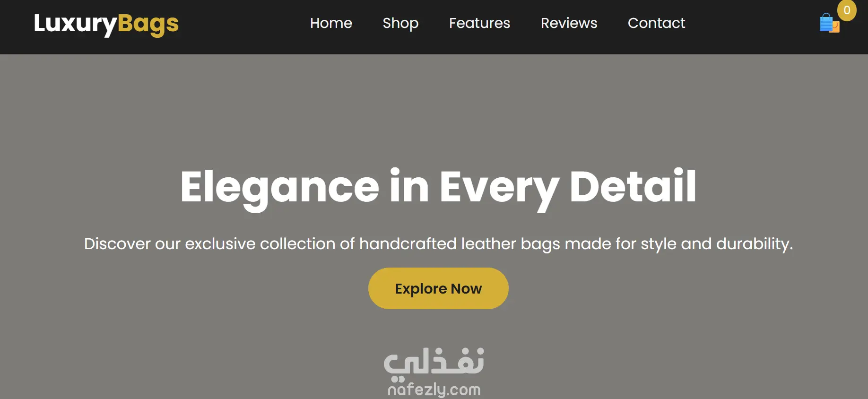Viewport: 868px width, 399px height.
Task: Click the word "Detail" in the headline
Action: (633, 186)
